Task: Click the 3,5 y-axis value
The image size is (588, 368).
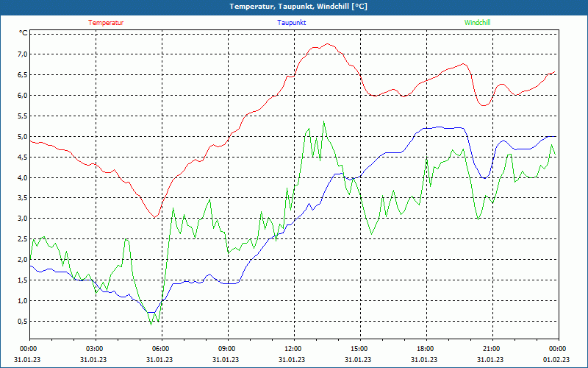Action: [x=23, y=198]
